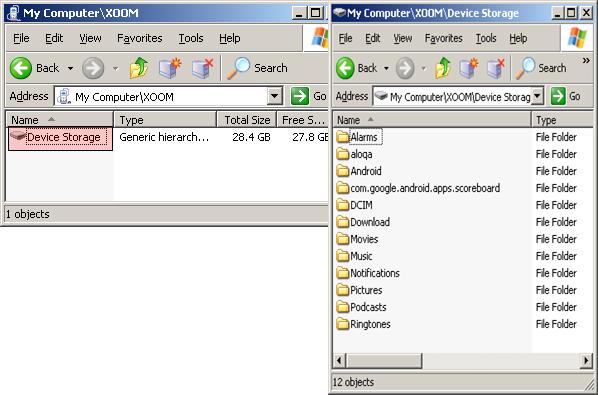Open Tools menu in XOOM window
This screenshot has width=598, height=395.
pyautogui.click(x=191, y=38)
